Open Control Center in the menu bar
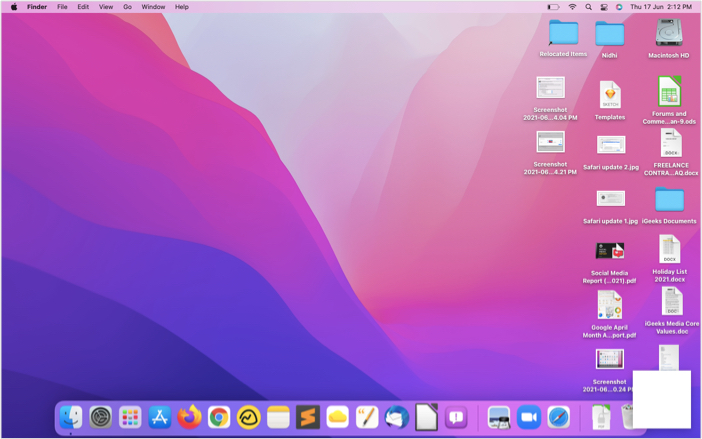The width and height of the screenshot is (702, 439). (x=604, y=7)
